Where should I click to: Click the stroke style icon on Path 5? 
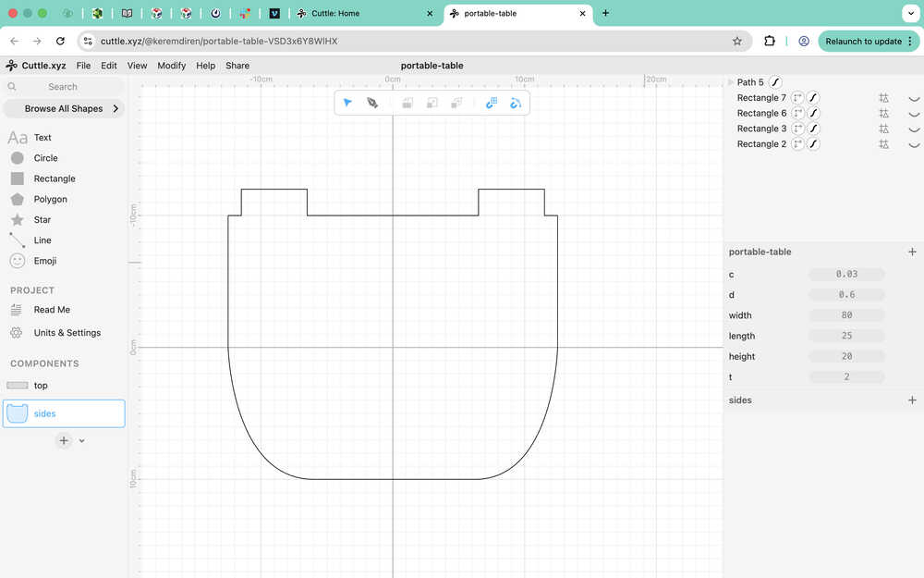click(776, 82)
